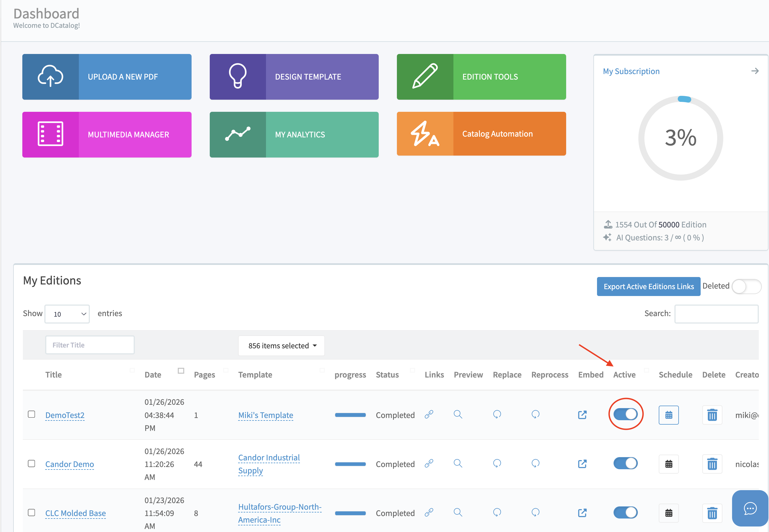Open preview magnifier for Candor Demo

click(x=458, y=463)
